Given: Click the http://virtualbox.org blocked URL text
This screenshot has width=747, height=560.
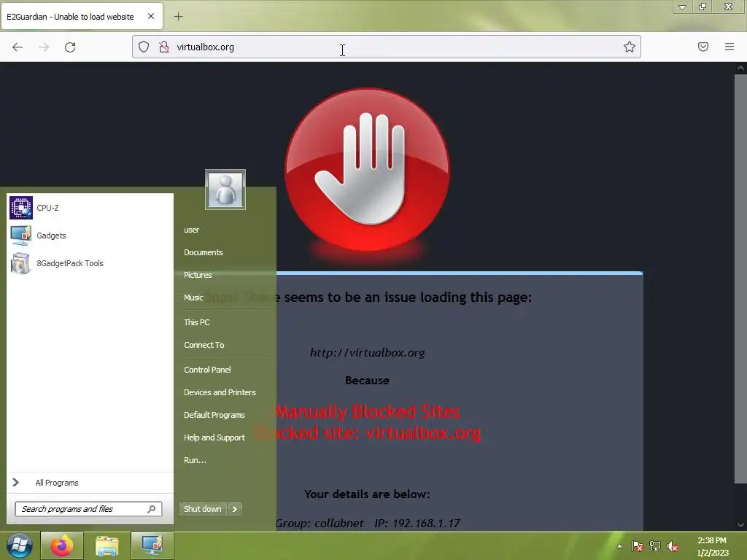Looking at the screenshot, I should [368, 352].
